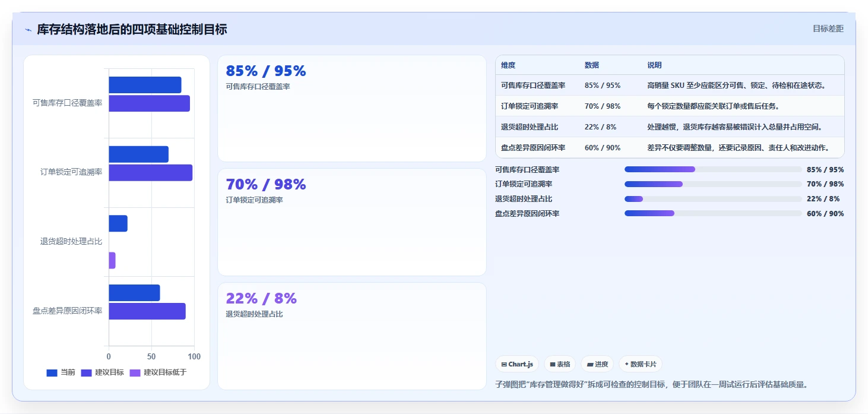The height and width of the screenshot is (414, 868).
Task: Click chart axis label 订单锁定可追溯率
Action: [71, 172]
